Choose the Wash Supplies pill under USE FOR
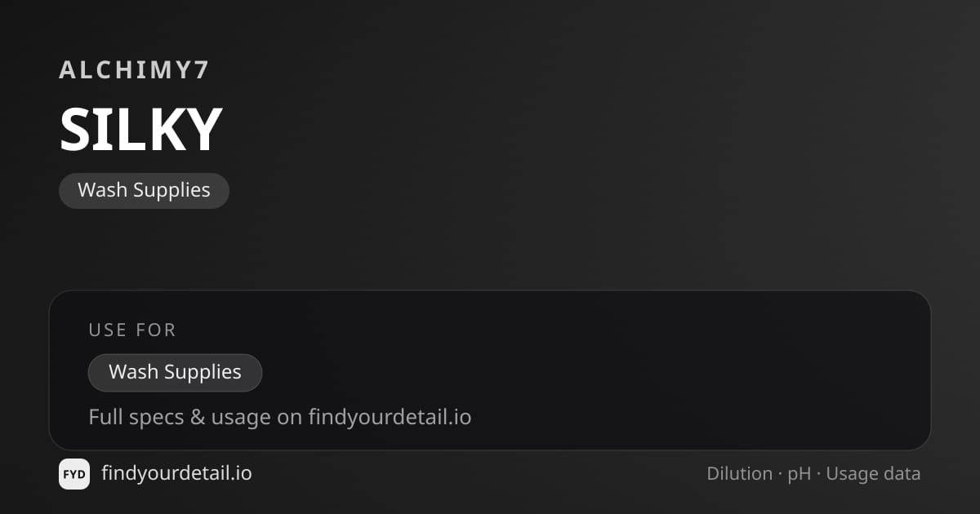Image resolution: width=980 pixels, height=514 pixels. [175, 373]
